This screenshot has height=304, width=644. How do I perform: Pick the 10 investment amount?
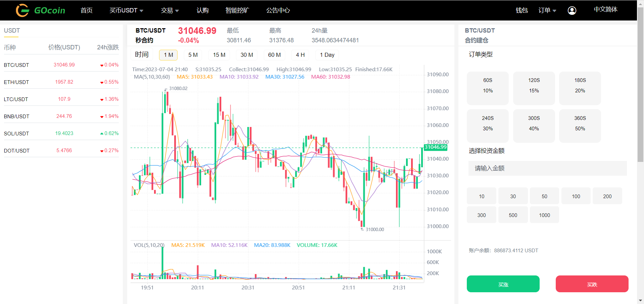(482, 196)
